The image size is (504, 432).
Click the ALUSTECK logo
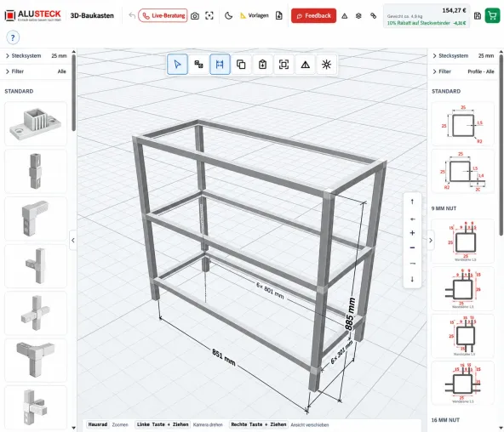33,15
